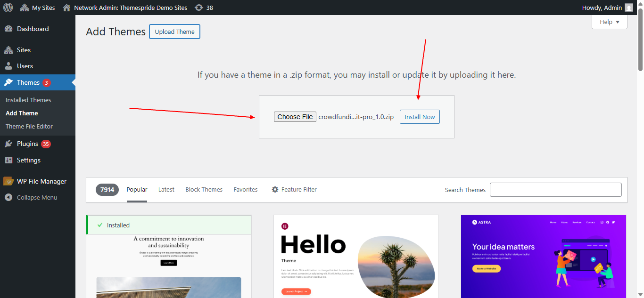
Task: Click Collapse Menu to hide sidebar labels
Action: pos(29,197)
